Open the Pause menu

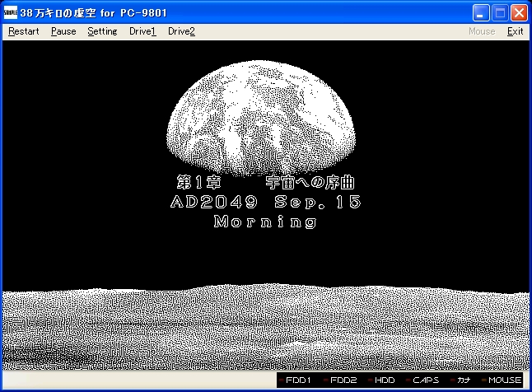click(x=63, y=31)
